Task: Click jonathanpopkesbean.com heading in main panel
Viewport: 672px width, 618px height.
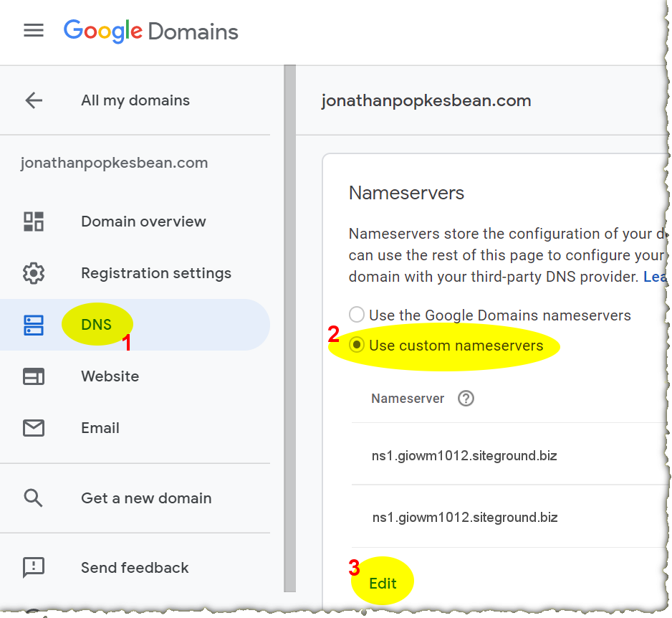Action: click(426, 101)
